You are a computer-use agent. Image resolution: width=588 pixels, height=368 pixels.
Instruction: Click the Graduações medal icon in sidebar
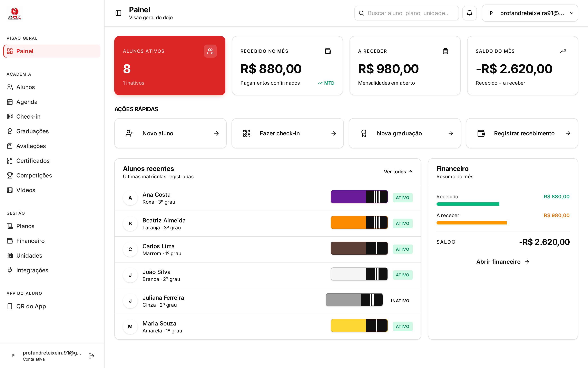click(10, 131)
